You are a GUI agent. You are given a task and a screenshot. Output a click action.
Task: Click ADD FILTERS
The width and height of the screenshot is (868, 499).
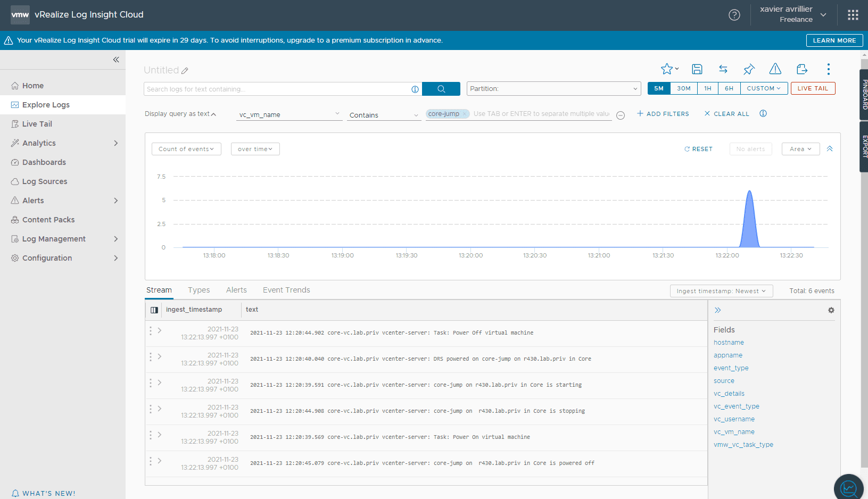(663, 114)
